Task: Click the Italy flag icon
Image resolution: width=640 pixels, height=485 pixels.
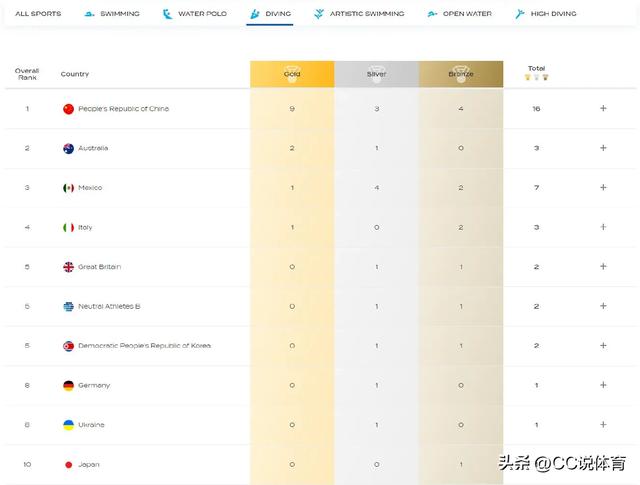Action: pyautogui.click(x=69, y=227)
